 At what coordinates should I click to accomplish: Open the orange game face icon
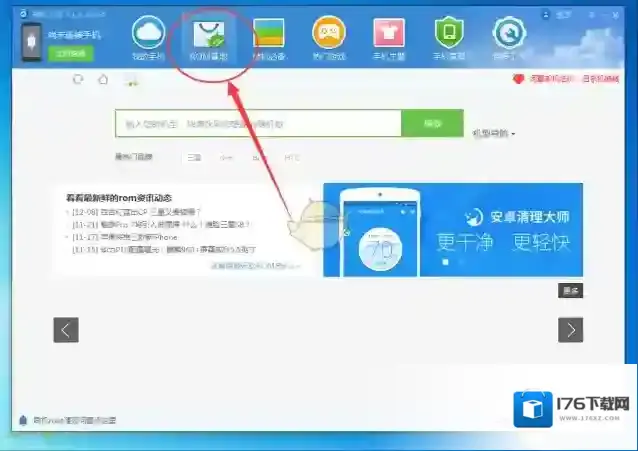pyautogui.click(x=329, y=33)
